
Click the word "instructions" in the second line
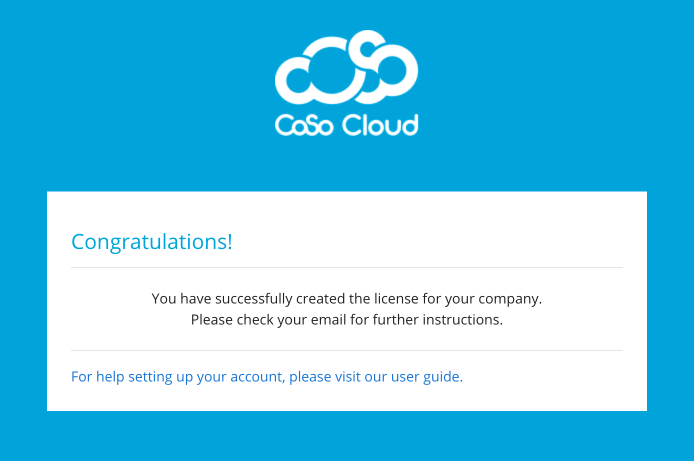[460, 320]
